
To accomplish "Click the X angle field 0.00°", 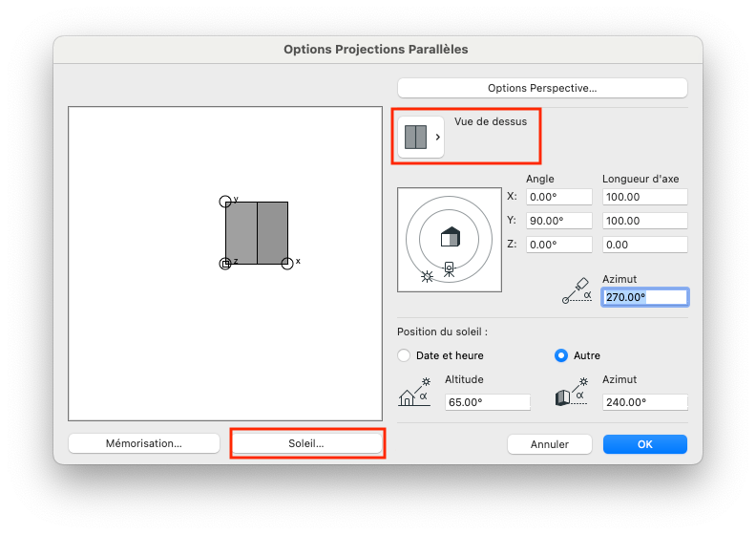I will click(x=558, y=197).
